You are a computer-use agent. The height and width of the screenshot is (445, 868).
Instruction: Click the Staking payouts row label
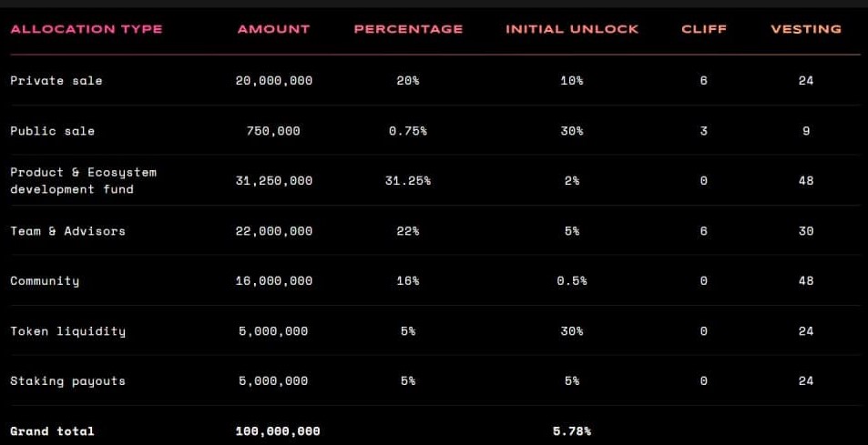(x=67, y=381)
